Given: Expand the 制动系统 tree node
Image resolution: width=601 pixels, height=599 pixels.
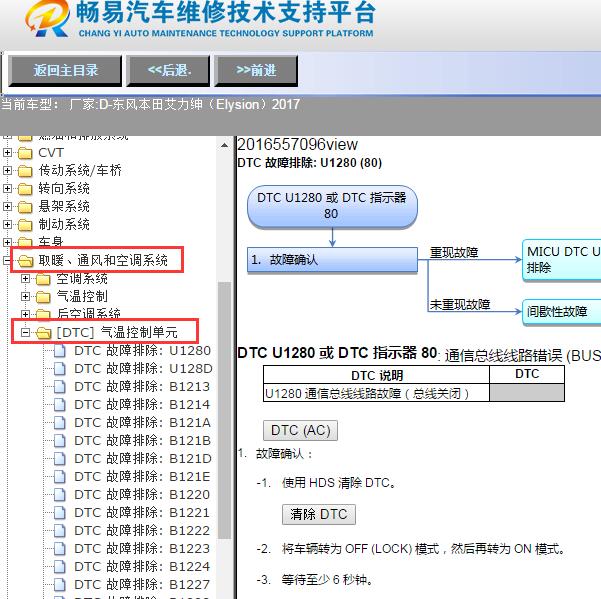Looking at the screenshot, I should (x=7, y=224).
